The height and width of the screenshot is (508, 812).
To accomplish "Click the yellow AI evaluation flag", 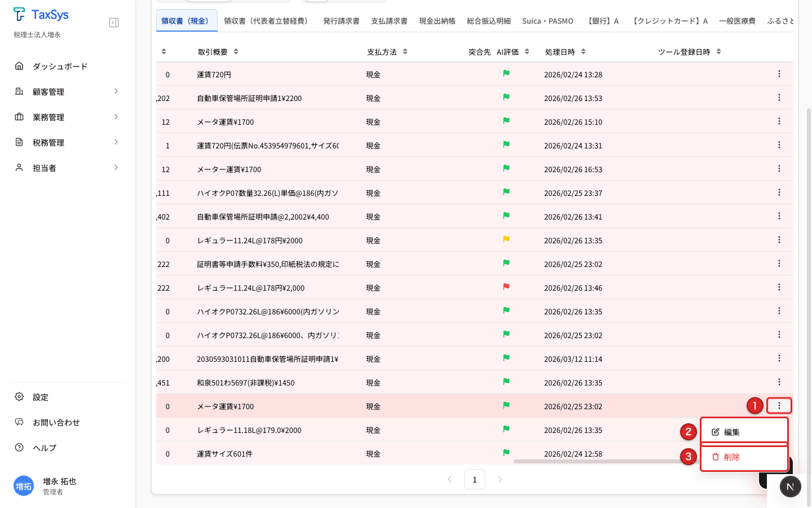I will click(x=506, y=239).
